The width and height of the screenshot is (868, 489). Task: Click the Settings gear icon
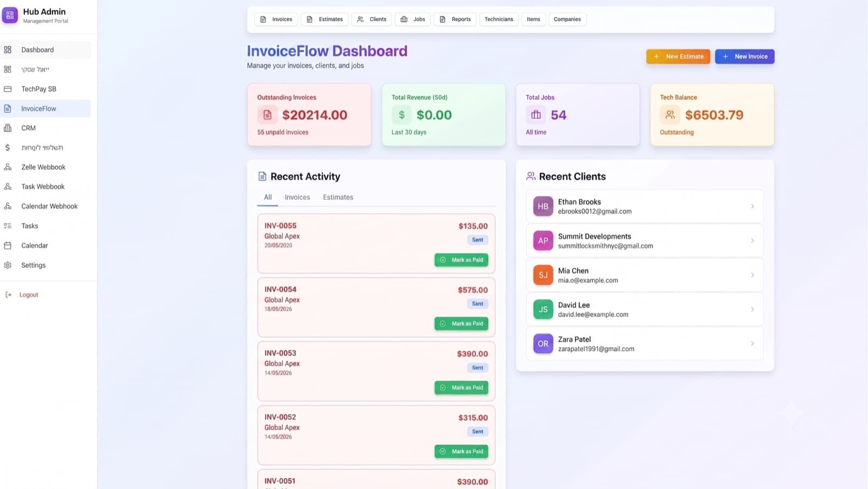tap(8, 265)
